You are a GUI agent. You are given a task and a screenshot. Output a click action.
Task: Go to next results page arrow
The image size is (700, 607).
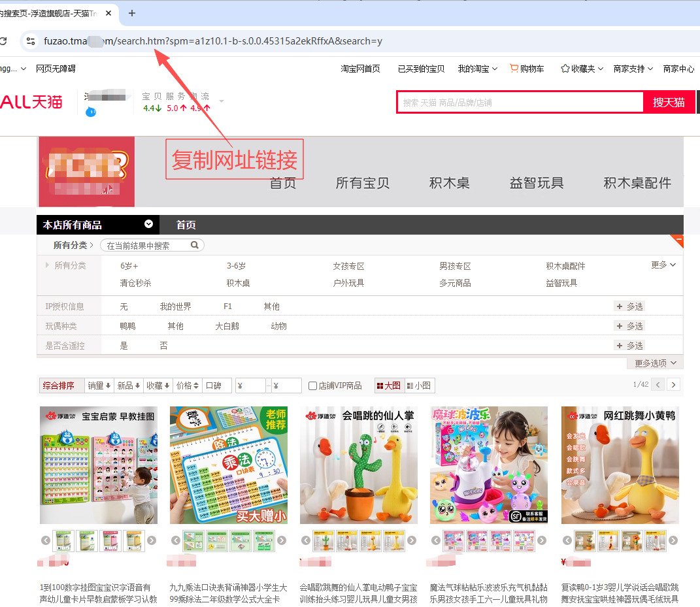coord(674,384)
